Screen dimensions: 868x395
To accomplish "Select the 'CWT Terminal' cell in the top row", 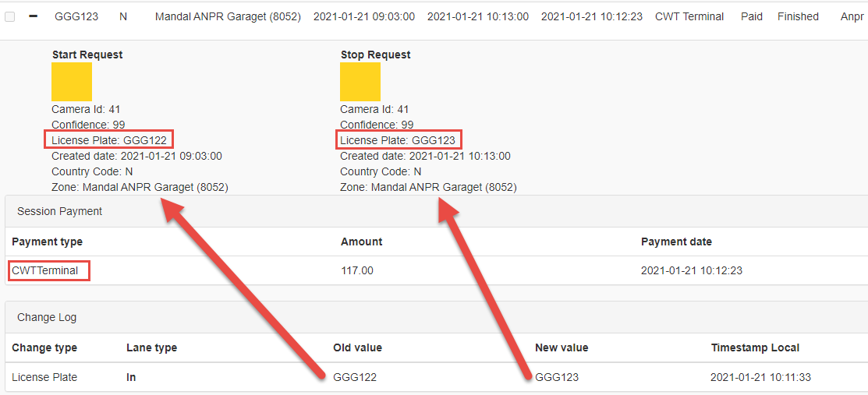I will click(x=689, y=16).
